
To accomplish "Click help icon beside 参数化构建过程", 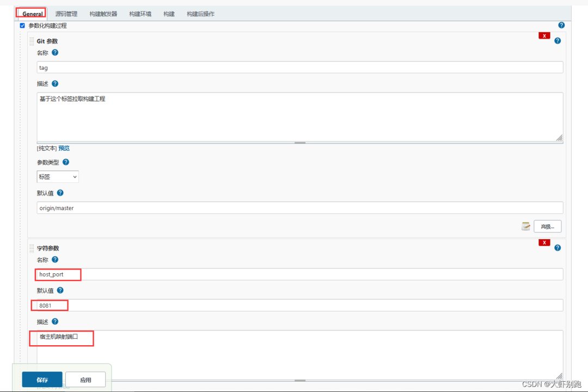I will [561, 25].
